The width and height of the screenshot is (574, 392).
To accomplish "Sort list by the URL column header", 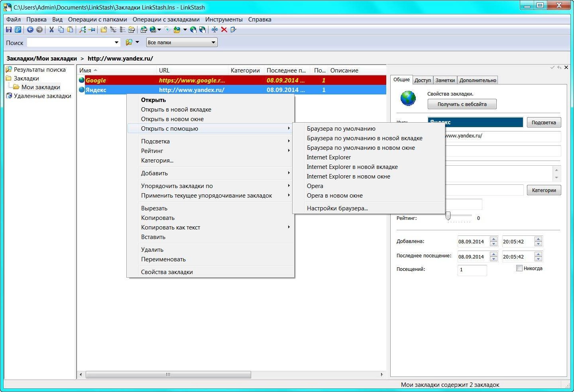I will pos(192,71).
